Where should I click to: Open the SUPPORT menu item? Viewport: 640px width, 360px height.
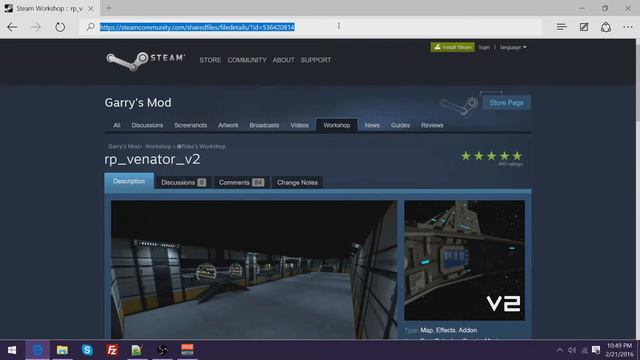pyautogui.click(x=316, y=60)
